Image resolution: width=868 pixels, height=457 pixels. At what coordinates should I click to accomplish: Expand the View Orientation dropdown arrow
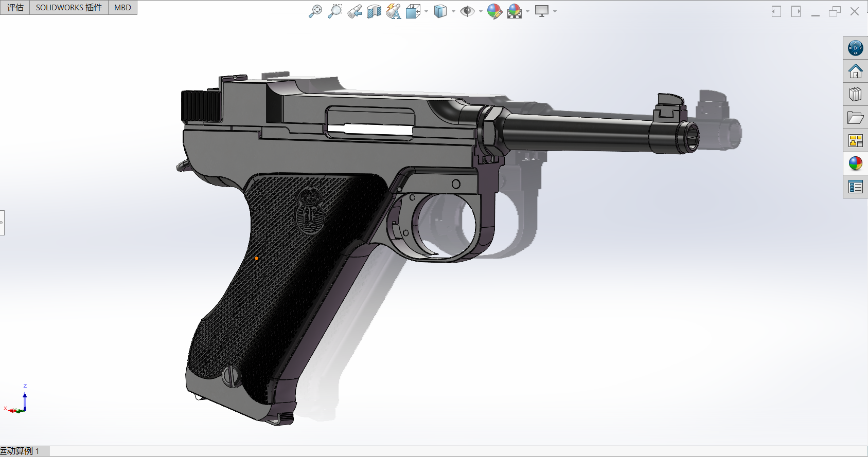(x=426, y=11)
